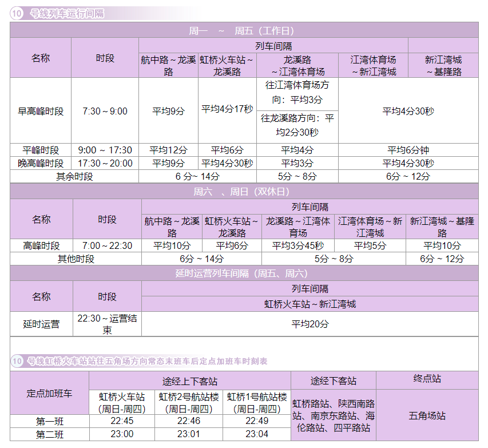Click the 平均20分 extended operation cell
The height and width of the screenshot is (448, 488).
[x=310, y=324]
